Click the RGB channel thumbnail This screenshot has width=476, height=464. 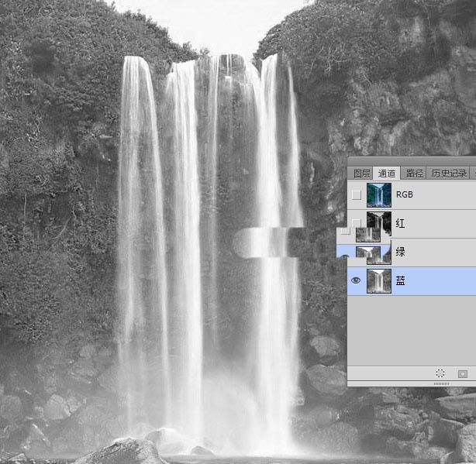click(379, 195)
